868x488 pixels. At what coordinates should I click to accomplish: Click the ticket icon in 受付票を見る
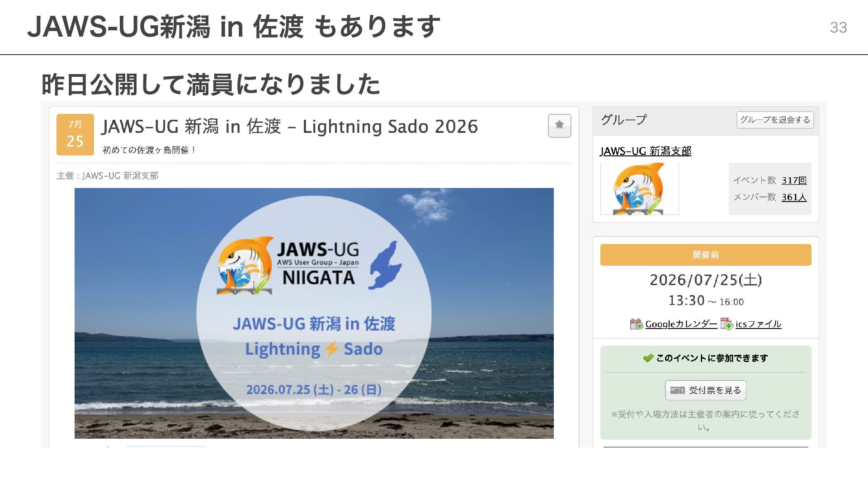tap(677, 390)
